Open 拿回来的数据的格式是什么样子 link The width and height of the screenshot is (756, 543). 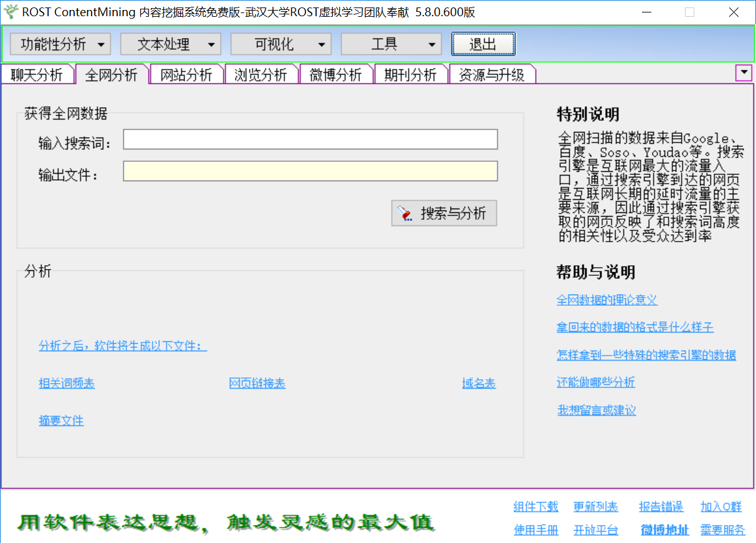635,327
